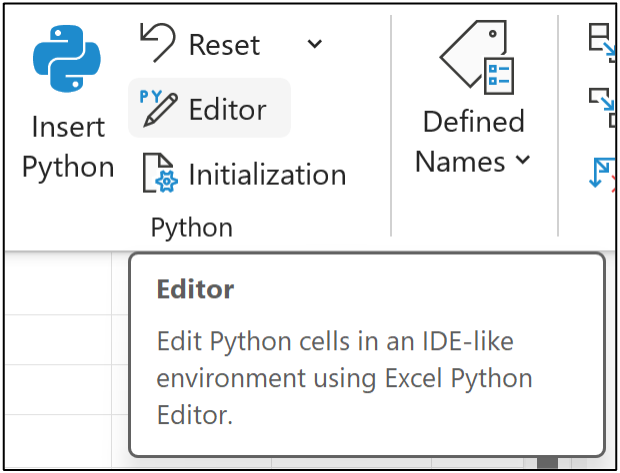
Task: Expand the Reset dropdown arrow
Action: pos(314,44)
